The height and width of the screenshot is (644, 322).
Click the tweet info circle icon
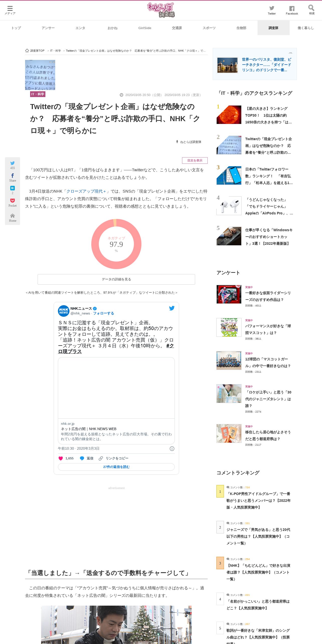[172, 449]
